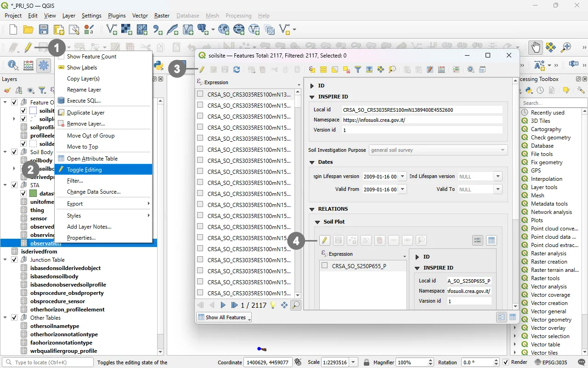The image size is (588, 368).
Task: Click Reload Table icon in attribute toolbar
Action: pos(237,69)
